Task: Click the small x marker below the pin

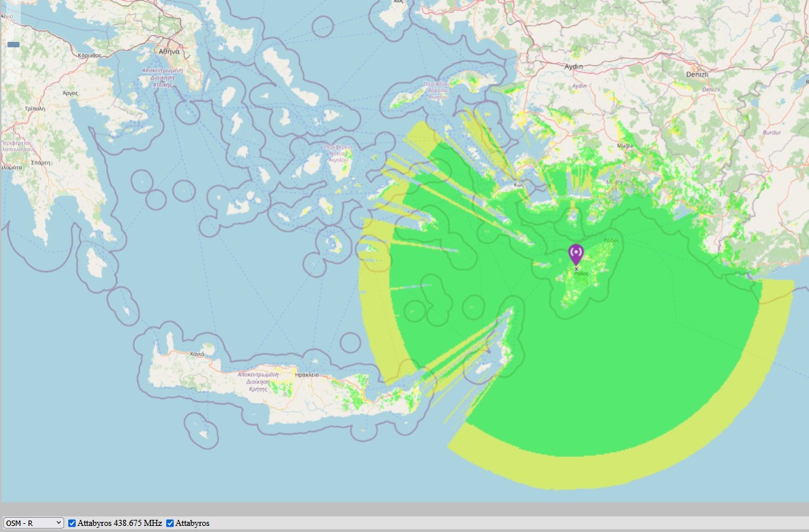Action: (x=577, y=269)
